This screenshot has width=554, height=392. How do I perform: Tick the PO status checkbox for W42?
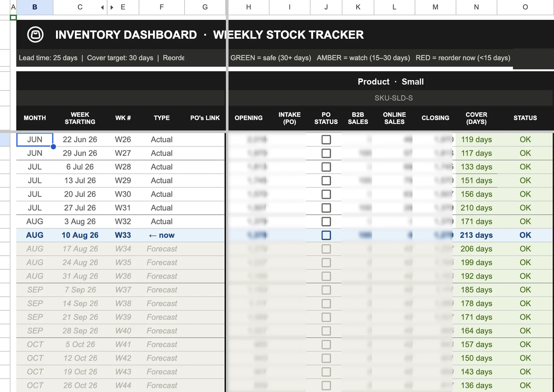(x=326, y=358)
